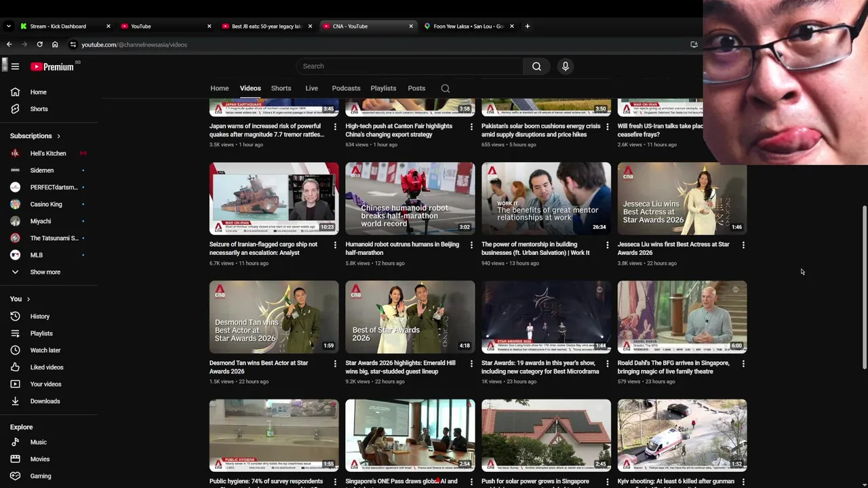The width and height of the screenshot is (868, 488).
Task: Click the page vertical scrollbar
Action: coord(864,287)
